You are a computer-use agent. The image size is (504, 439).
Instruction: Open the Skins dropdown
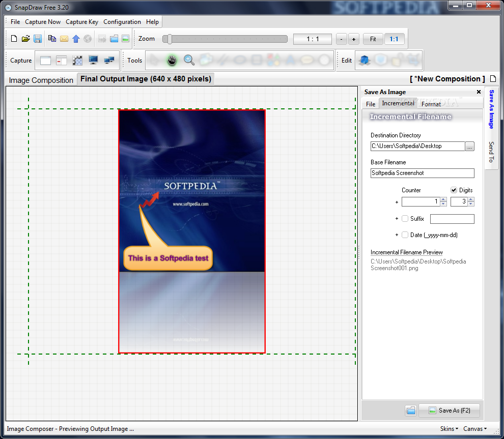[449, 429]
